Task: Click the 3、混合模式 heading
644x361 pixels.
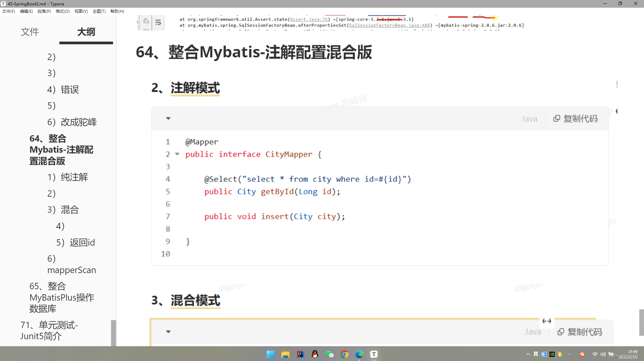Action: click(185, 300)
